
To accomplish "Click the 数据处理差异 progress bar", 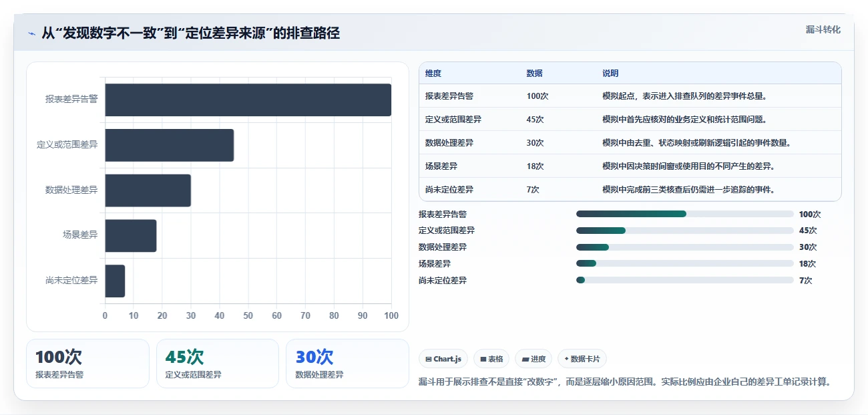I will (684, 247).
